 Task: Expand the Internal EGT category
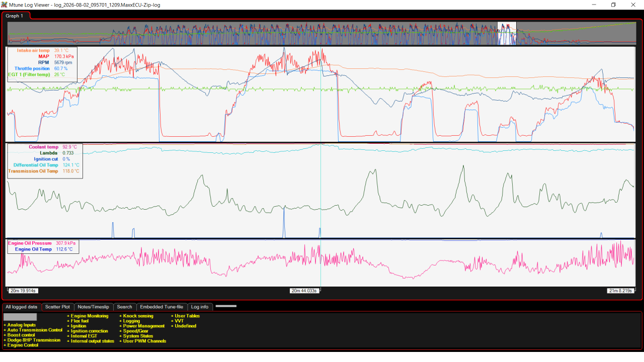click(81, 336)
